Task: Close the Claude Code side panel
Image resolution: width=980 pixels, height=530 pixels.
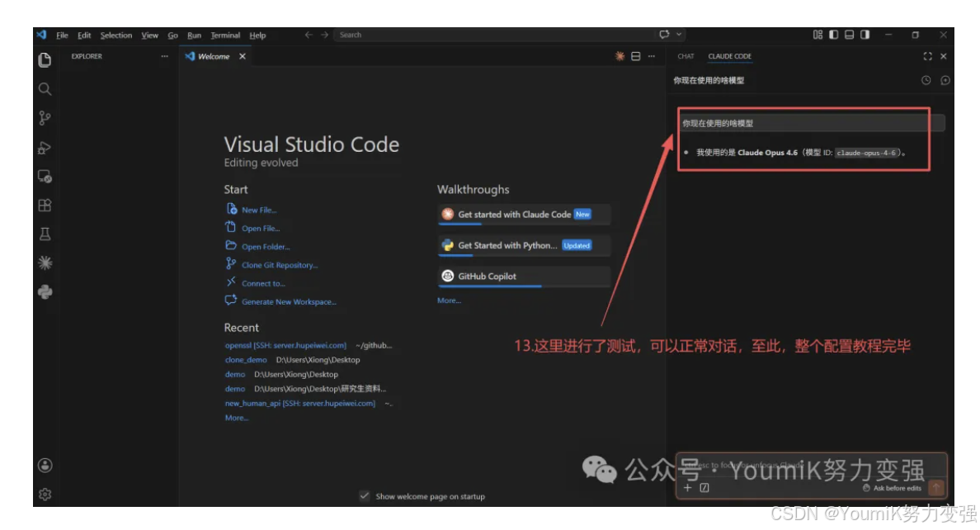Action: pos(943,56)
